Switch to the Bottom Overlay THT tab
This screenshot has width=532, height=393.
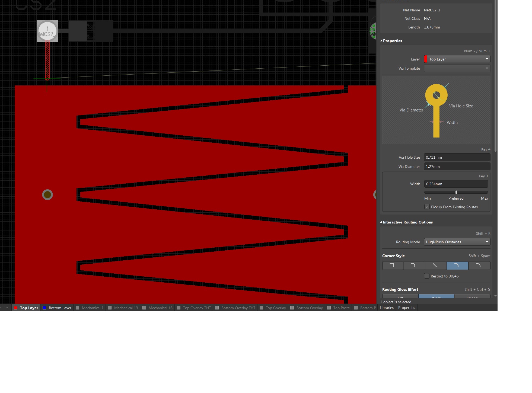point(235,308)
